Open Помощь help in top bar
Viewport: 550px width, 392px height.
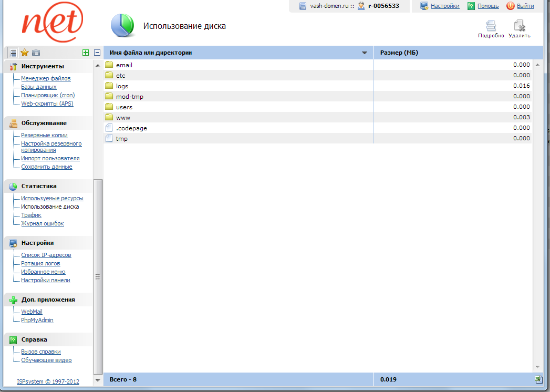coord(488,6)
